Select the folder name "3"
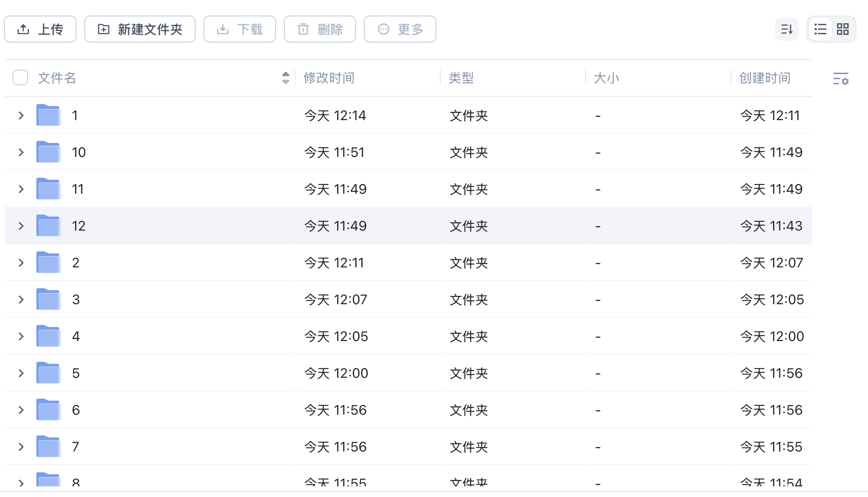This screenshot has height=497, width=868. click(x=76, y=299)
